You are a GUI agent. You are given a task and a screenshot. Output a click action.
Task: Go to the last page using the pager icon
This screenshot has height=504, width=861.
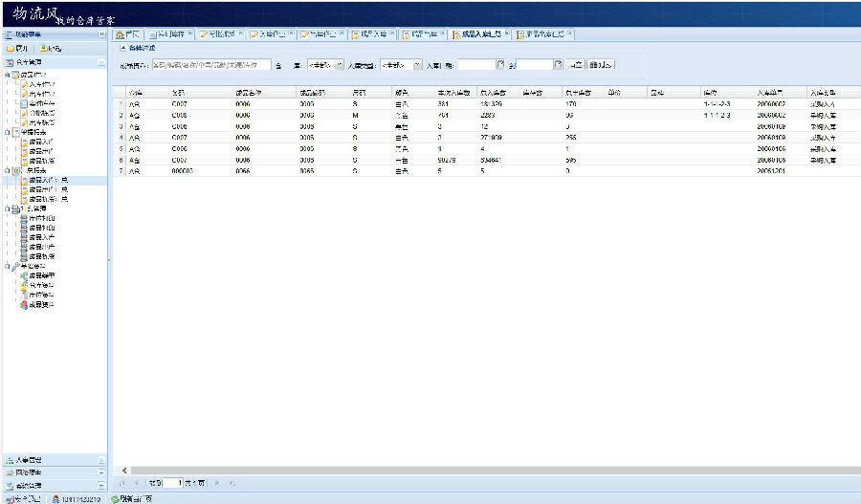232,483
